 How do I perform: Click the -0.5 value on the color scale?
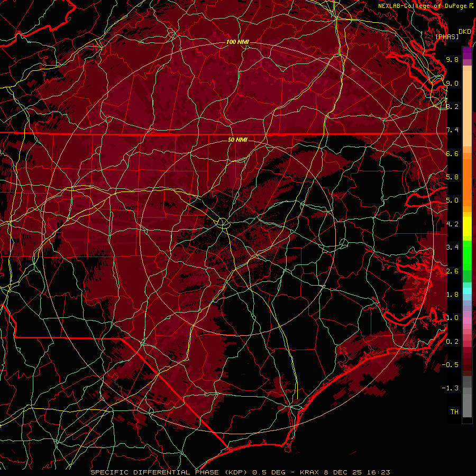tap(450, 365)
